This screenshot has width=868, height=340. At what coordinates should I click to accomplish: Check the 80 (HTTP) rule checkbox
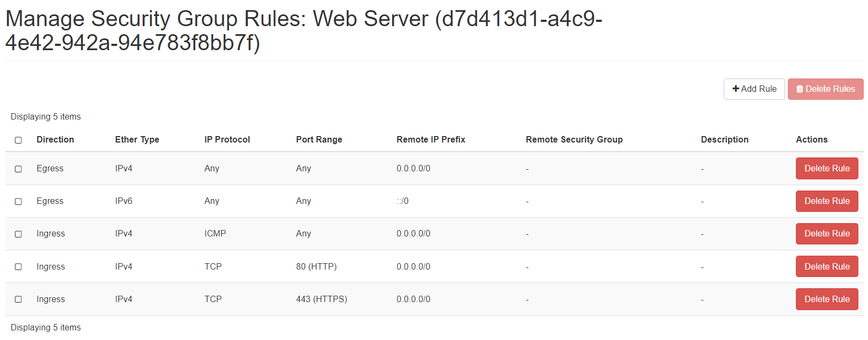pyautogui.click(x=18, y=266)
